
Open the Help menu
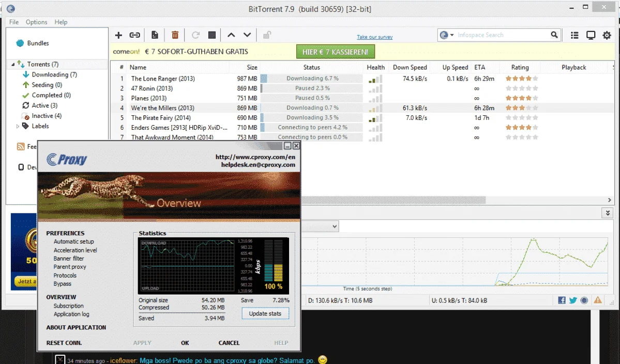tap(61, 22)
